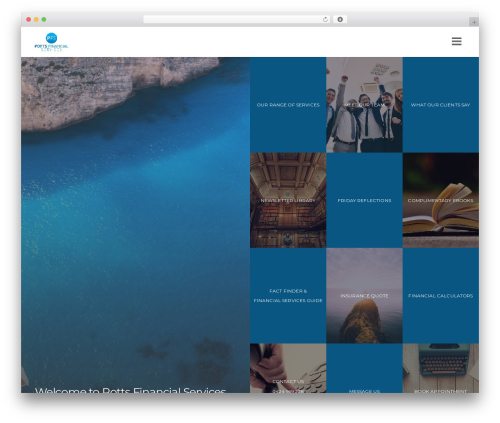
Task: Click the browser address bar
Action: (x=237, y=19)
